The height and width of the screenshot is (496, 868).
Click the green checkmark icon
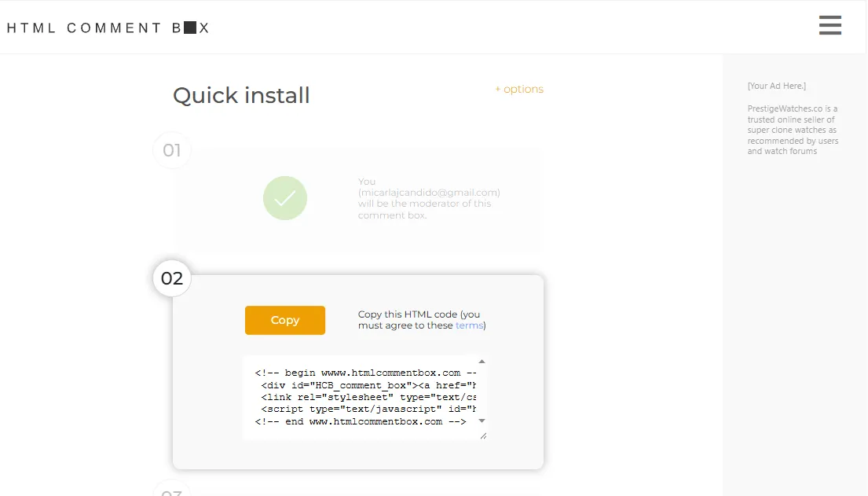285,198
